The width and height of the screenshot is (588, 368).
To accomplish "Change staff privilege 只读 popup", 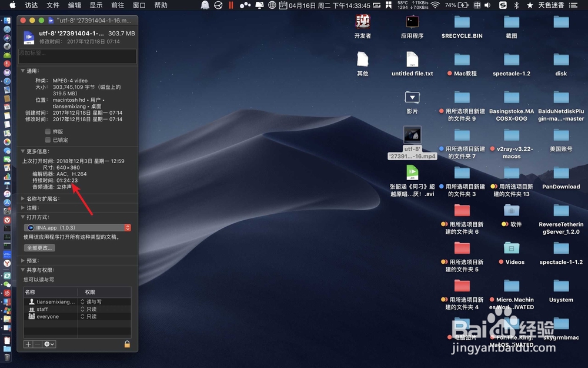I will pyautogui.click(x=89, y=309).
